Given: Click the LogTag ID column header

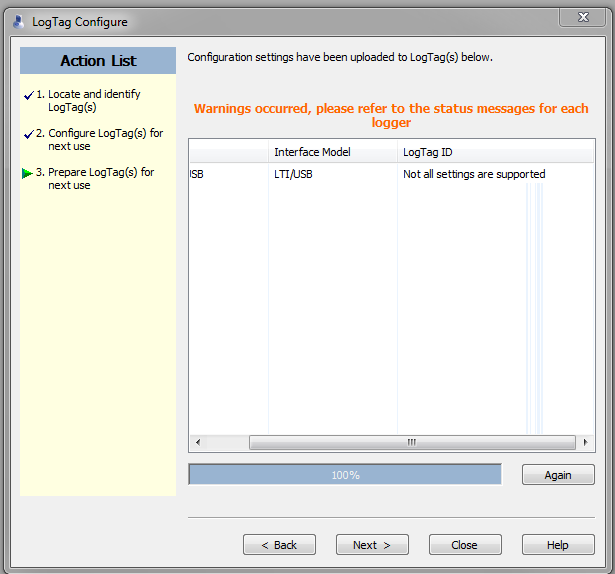Looking at the screenshot, I should point(428,152).
